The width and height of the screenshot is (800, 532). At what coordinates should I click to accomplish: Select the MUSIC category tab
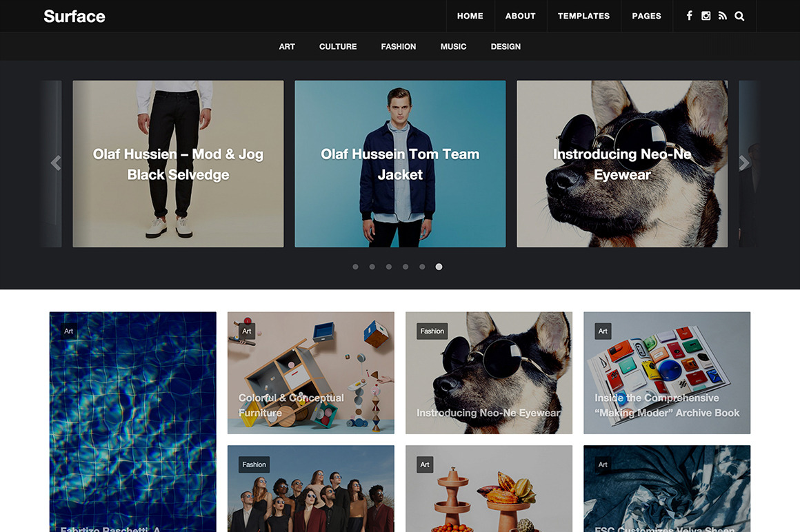[x=453, y=46]
